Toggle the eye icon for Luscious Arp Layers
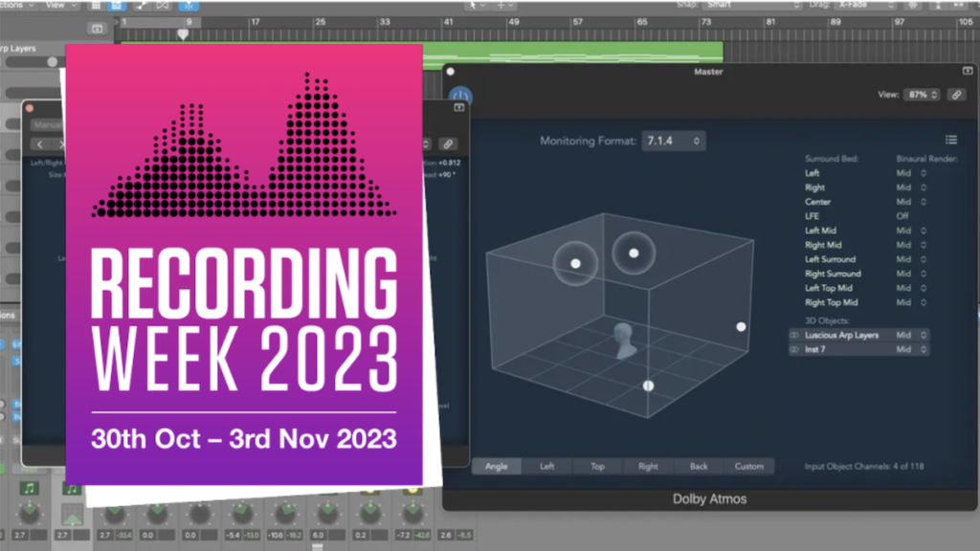Viewport: 980px width, 551px height. coord(794,336)
